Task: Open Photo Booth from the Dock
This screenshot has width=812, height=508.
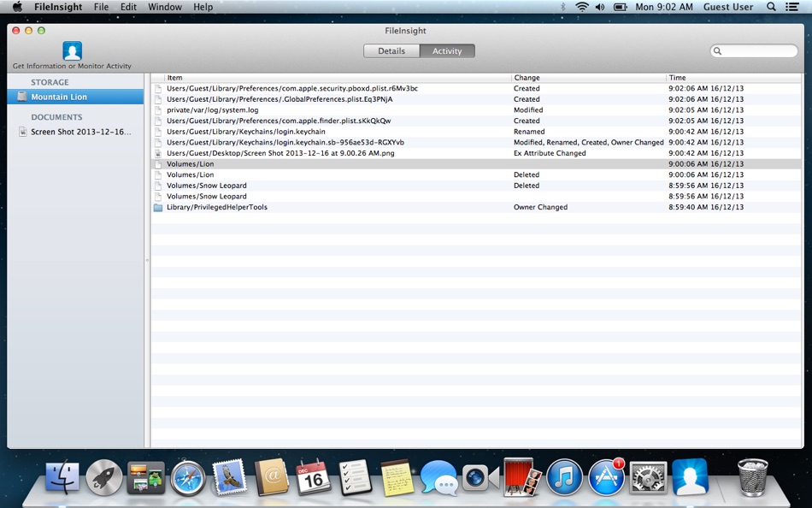Action: pos(522,477)
